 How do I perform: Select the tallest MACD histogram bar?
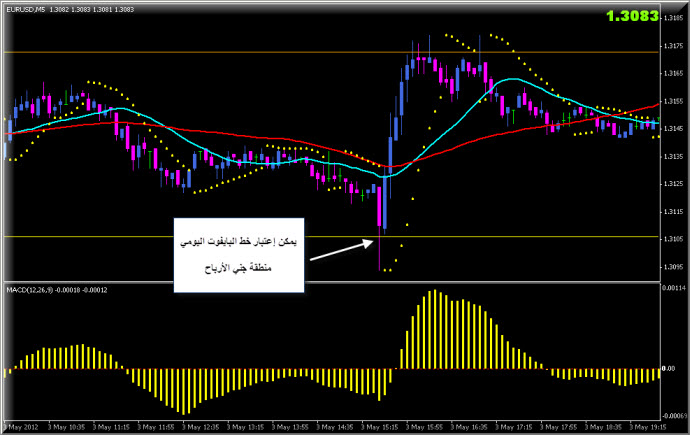pos(435,329)
